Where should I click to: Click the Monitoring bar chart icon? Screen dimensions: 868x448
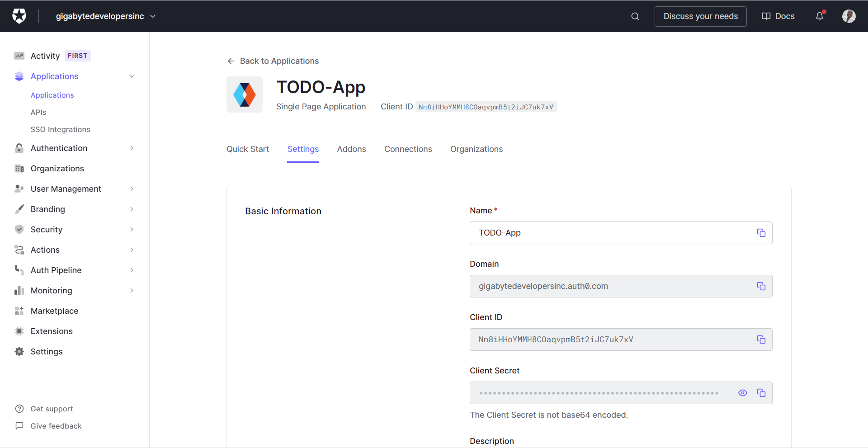pos(19,291)
